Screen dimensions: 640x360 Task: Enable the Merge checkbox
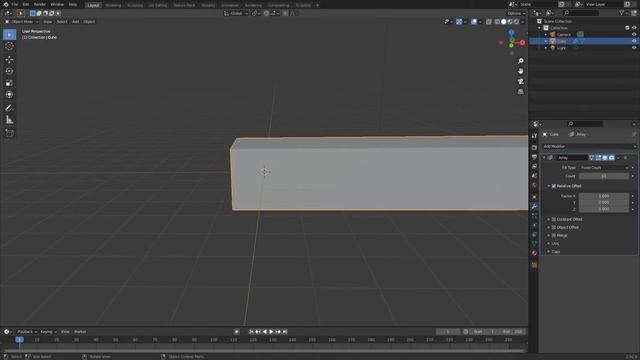point(554,236)
